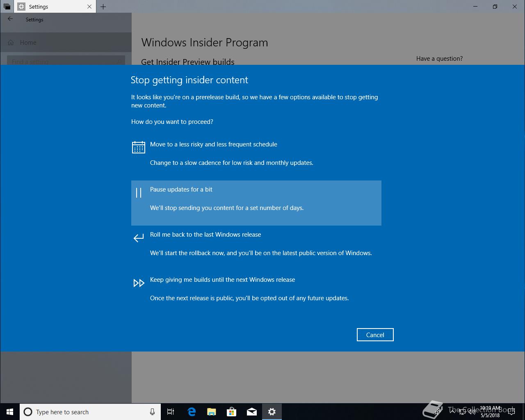Screen dimensions: 525x420
Task: Open the tab sets icon in title bar
Action: pos(7,7)
